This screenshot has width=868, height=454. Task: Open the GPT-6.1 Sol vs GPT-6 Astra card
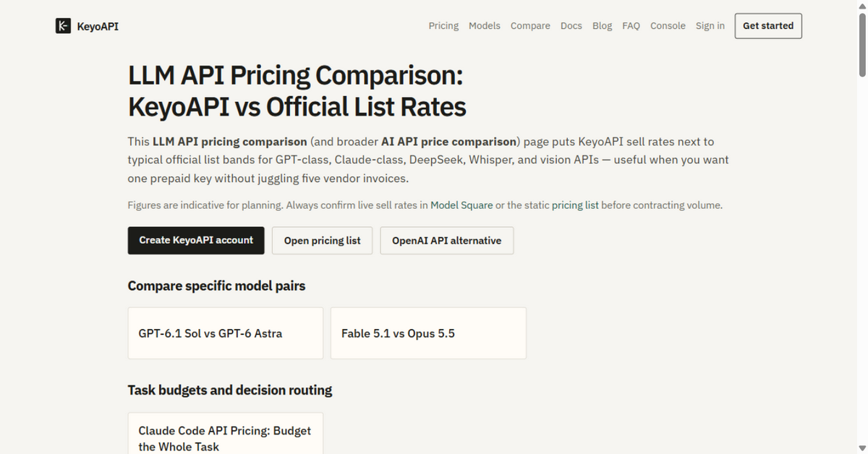coord(226,333)
